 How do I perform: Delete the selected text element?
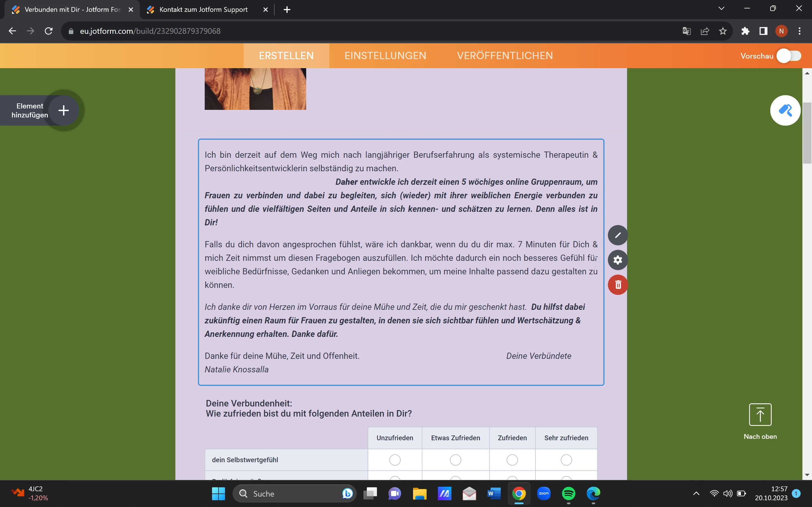(617, 285)
